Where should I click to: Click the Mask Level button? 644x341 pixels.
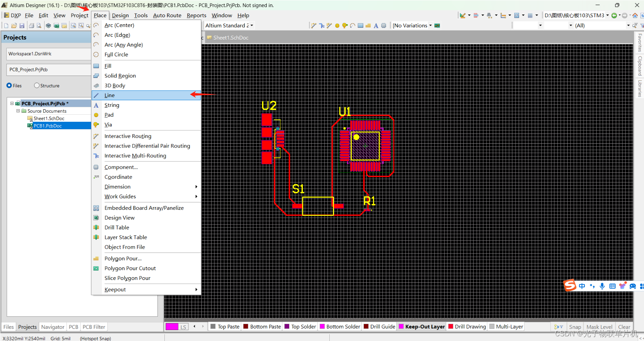pyautogui.click(x=599, y=327)
